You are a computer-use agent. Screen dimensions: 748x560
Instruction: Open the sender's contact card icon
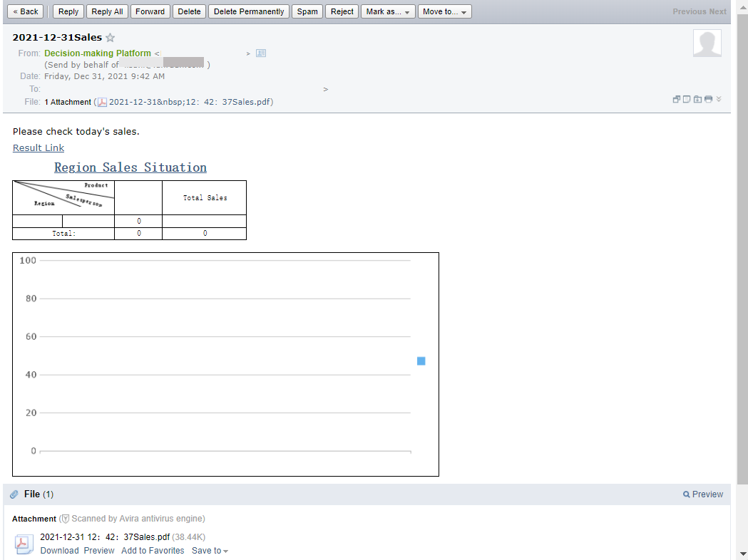click(261, 53)
